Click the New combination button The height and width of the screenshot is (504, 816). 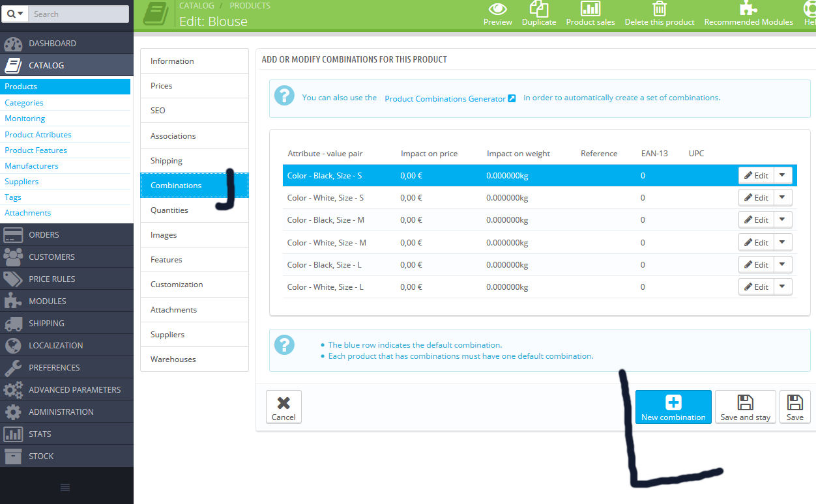point(673,407)
